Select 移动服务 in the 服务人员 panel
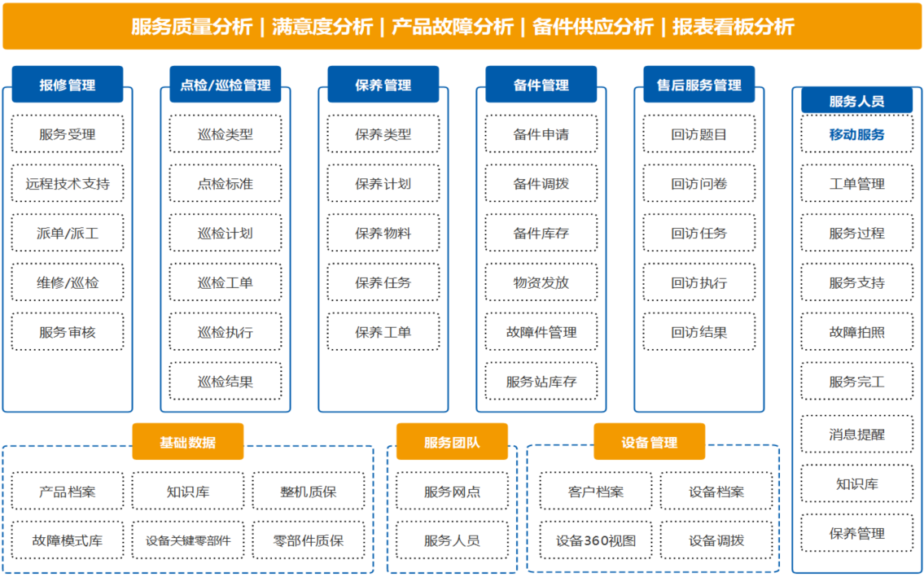924x577 pixels. (x=856, y=134)
